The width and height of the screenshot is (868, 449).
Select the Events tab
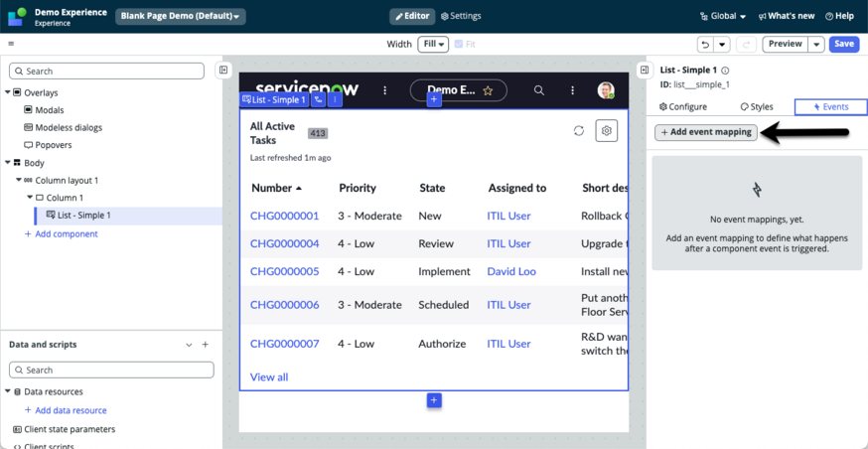pyautogui.click(x=830, y=107)
